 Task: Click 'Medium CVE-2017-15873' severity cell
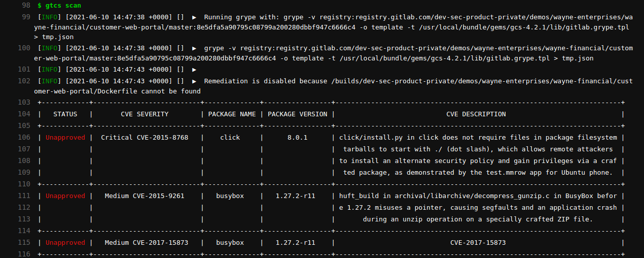(x=147, y=243)
